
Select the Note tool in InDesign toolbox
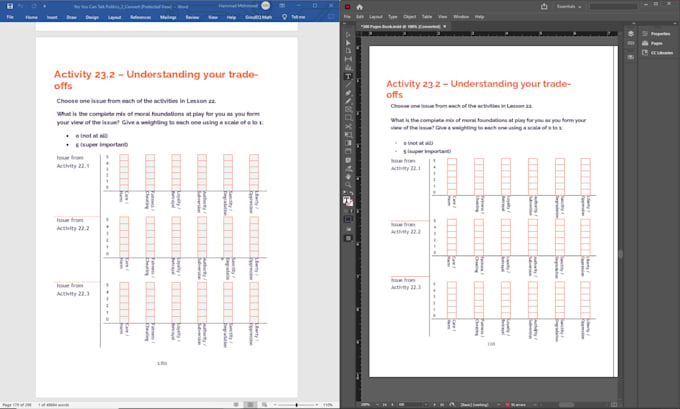pyautogui.click(x=348, y=160)
